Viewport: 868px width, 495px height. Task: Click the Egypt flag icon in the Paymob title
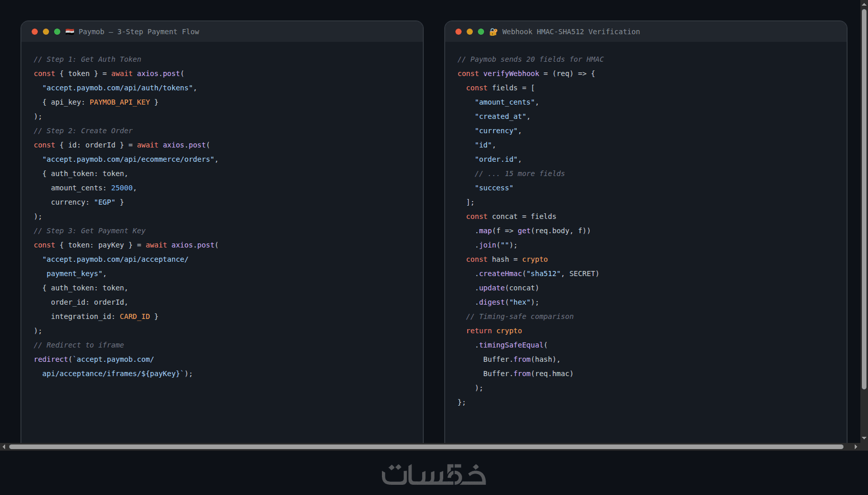[x=70, y=32]
